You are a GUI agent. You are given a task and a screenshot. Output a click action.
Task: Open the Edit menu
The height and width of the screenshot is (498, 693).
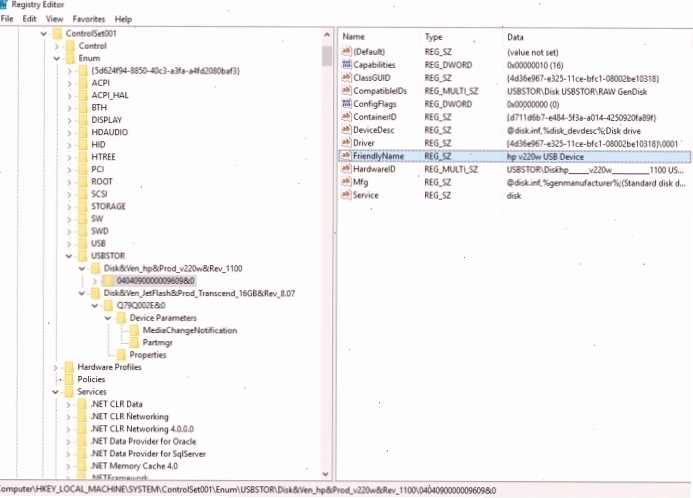click(x=30, y=19)
